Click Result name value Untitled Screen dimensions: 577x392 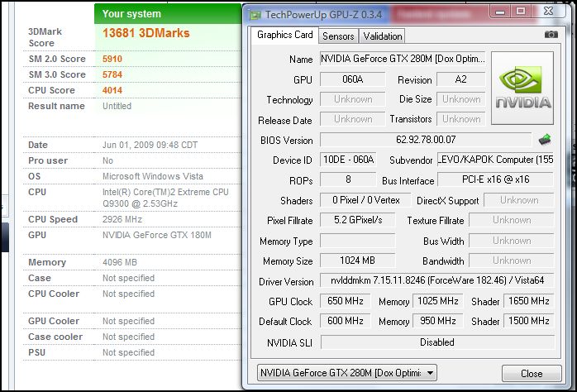[117, 106]
